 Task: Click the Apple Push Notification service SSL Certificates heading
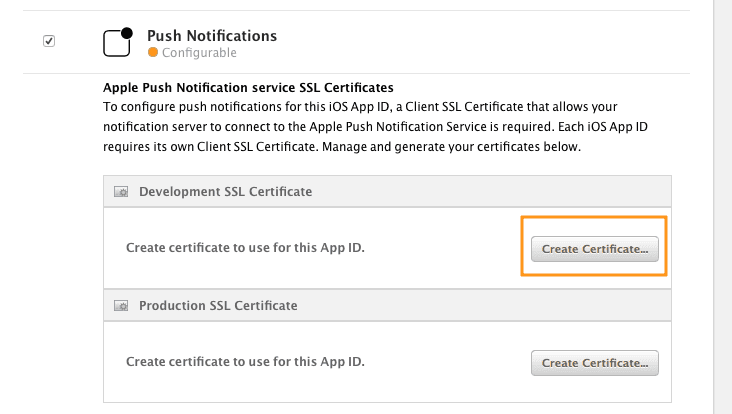point(248,88)
